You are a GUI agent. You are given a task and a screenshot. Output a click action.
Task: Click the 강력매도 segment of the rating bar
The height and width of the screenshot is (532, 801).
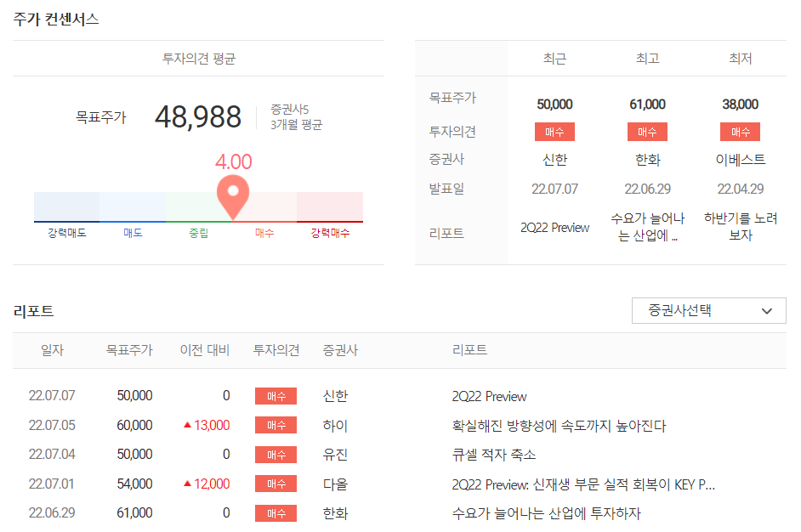66,207
